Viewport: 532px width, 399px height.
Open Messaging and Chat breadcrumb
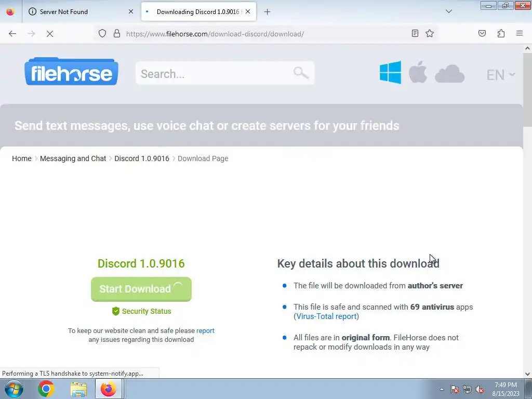[73, 158]
